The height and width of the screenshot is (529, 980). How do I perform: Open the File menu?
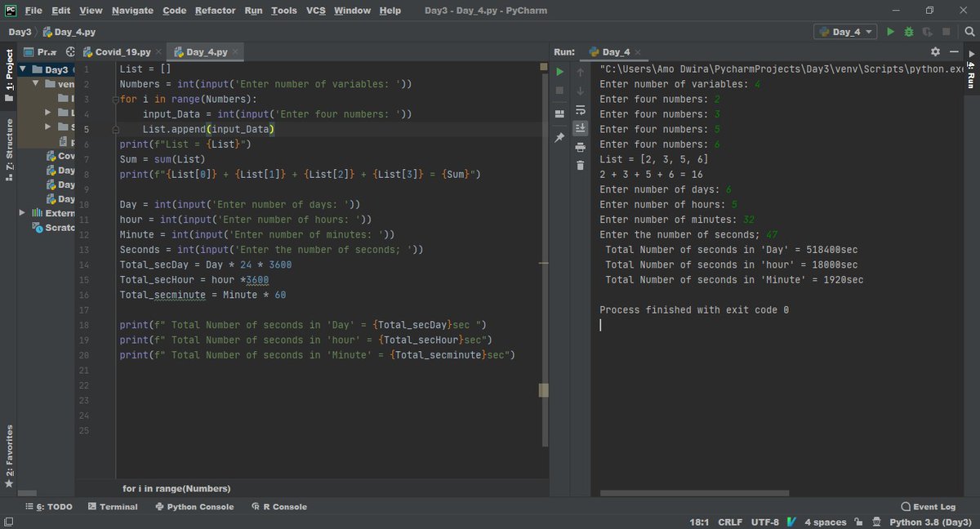(33, 11)
